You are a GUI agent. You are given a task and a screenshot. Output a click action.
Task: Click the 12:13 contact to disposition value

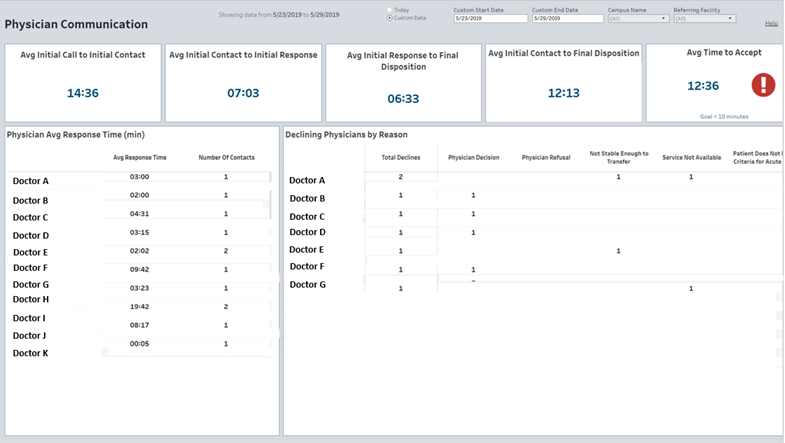564,93
